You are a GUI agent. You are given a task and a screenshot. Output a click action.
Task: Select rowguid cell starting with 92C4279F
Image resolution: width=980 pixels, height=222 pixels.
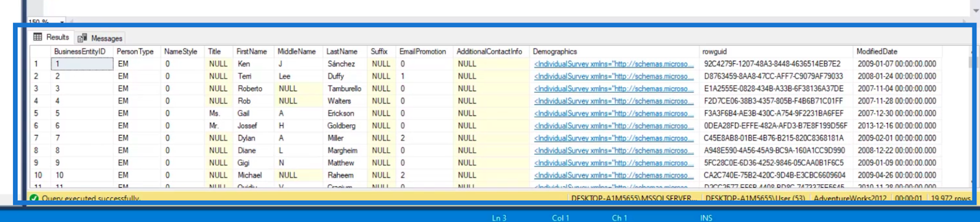click(x=777, y=64)
